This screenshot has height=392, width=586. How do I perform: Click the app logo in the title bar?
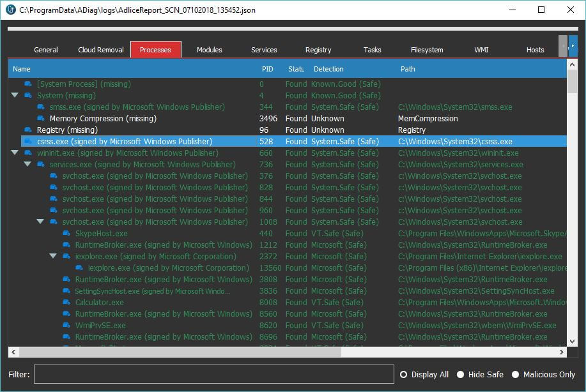pyautogui.click(x=10, y=10)
